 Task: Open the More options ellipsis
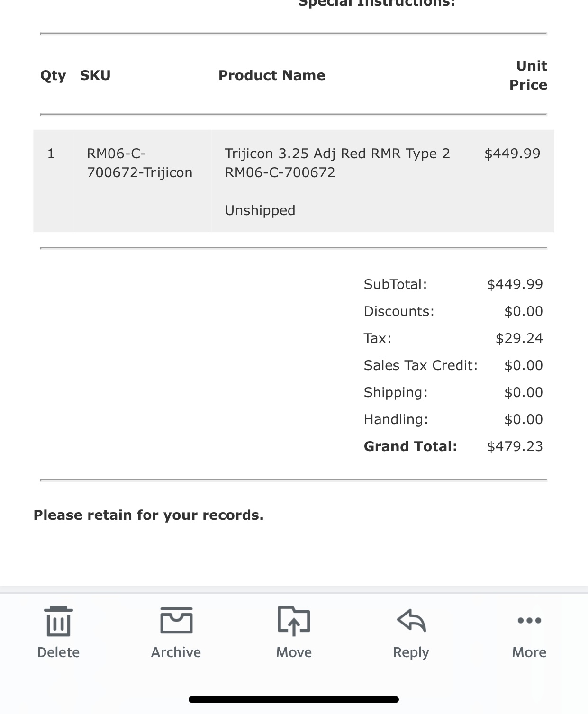click(x=529, y=620)
